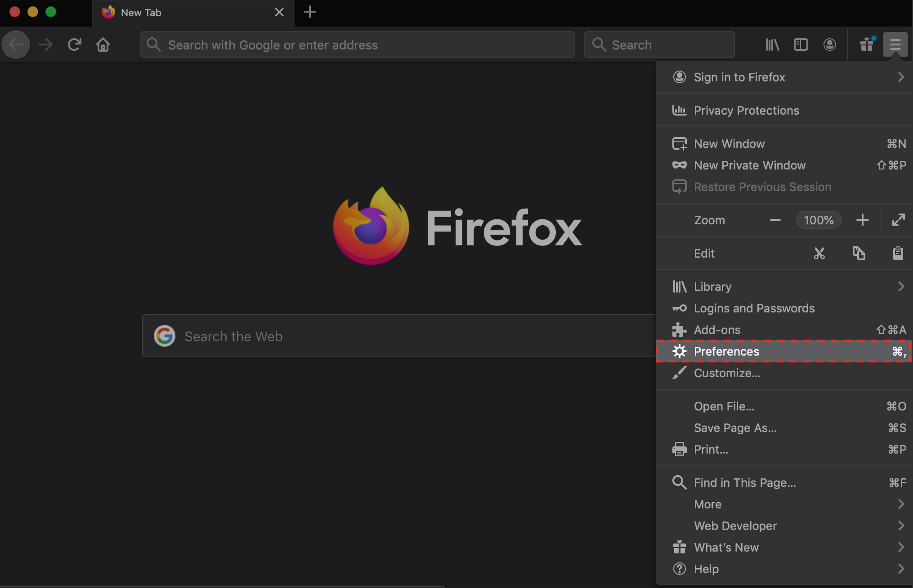Select Find in This Page...

click(784, 483)
